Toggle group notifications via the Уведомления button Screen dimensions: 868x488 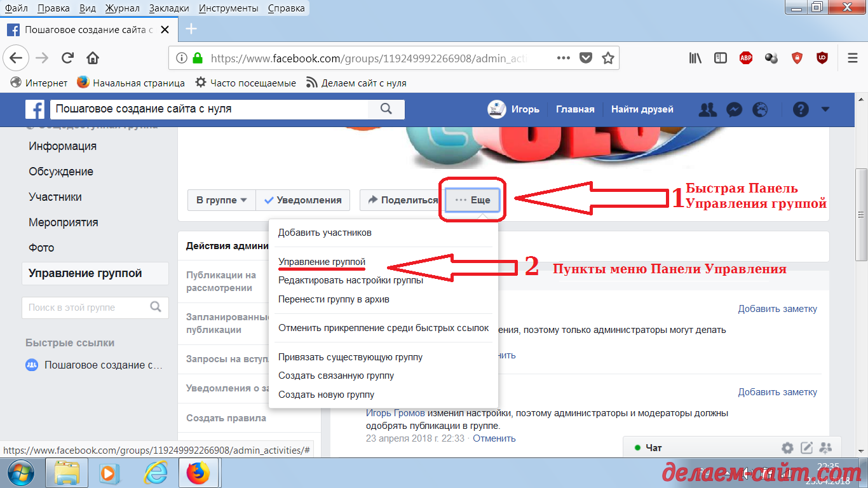point(303,200)
